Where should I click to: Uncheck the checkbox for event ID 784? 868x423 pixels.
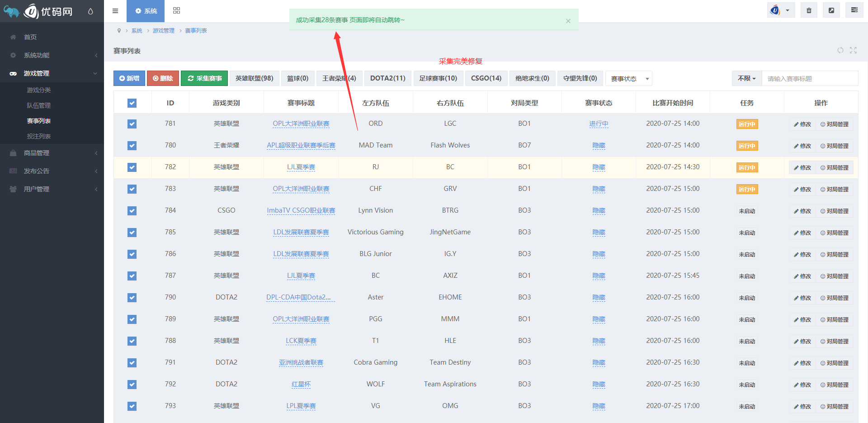(x=132, y=211)
